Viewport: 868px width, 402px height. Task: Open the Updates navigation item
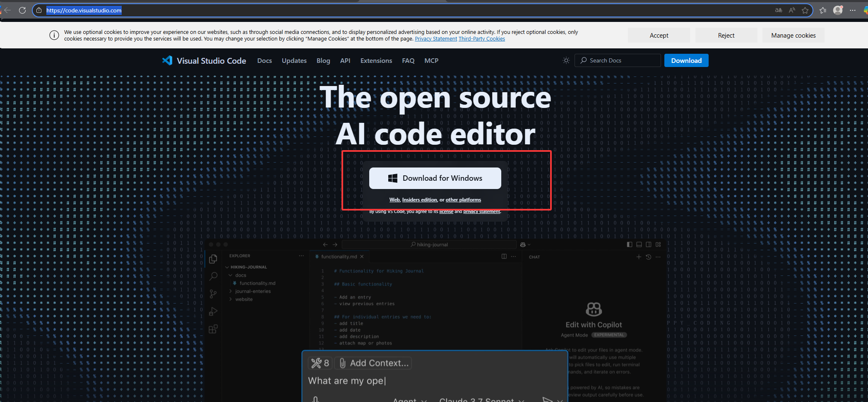coord(294,61)
